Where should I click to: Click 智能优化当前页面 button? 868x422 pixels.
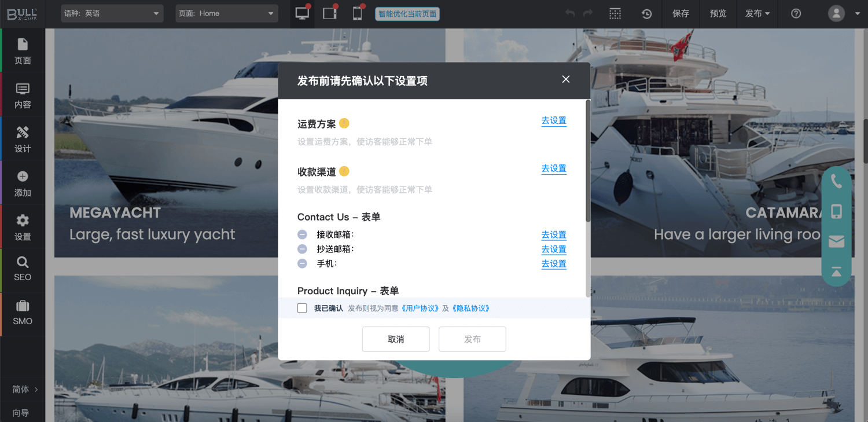tap(407, 14)
